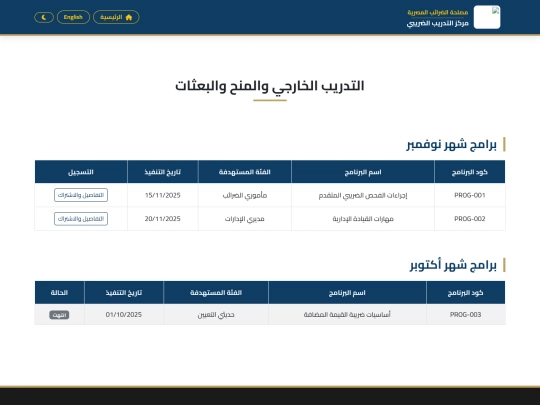Click the برامج شهر أكتوبر section heading

(x=453, y=265)
